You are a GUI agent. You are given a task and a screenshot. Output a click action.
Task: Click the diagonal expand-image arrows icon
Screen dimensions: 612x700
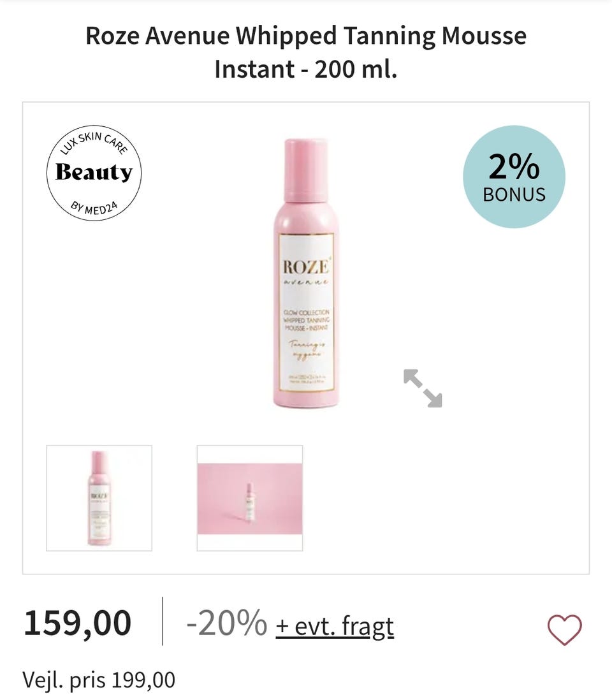(423, 388)
